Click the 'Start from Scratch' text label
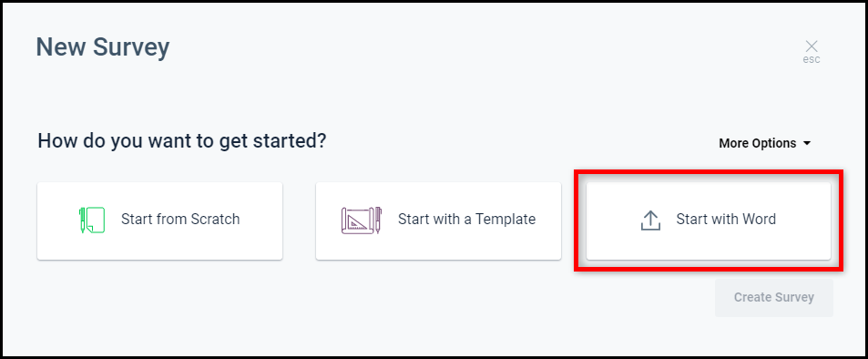Viewport: 868px width, 359px height. (x=180, y=219)
